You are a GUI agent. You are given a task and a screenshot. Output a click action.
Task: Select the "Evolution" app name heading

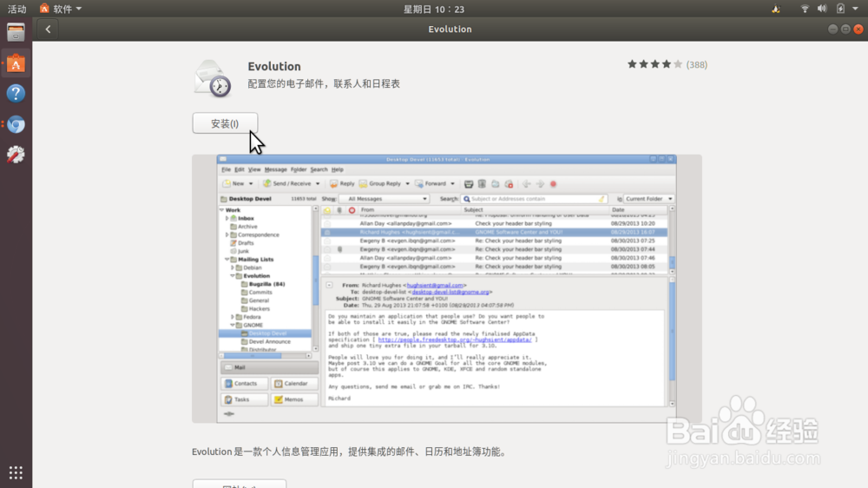[x=274, y=67]
